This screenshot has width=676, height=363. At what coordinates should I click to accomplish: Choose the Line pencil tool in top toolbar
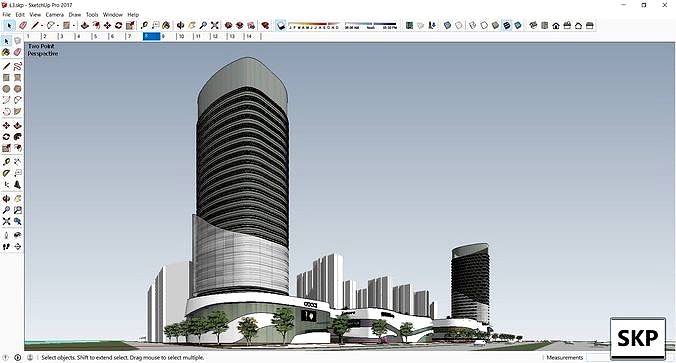coord(35,26)
